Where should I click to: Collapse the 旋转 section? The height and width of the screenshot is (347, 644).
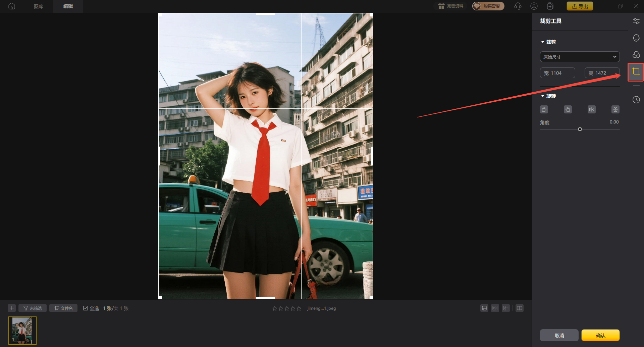(x=543, y=96)
